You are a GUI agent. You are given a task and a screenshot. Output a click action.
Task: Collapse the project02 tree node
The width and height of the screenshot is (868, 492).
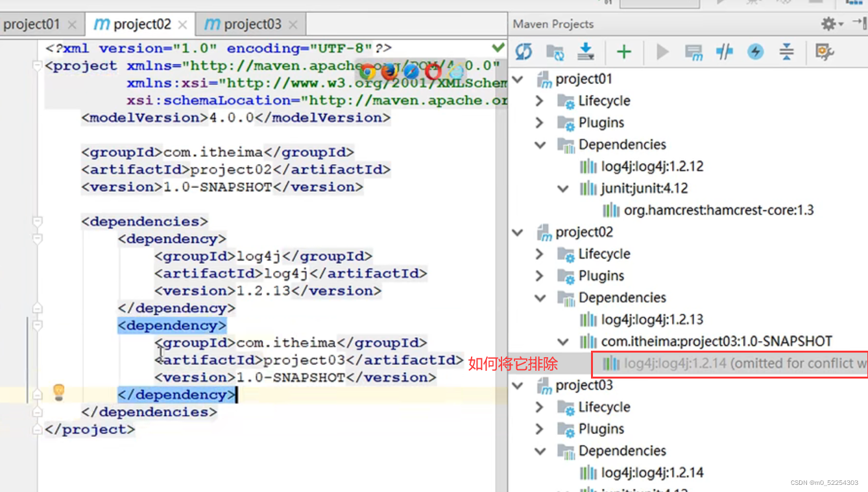coord(518,232)
